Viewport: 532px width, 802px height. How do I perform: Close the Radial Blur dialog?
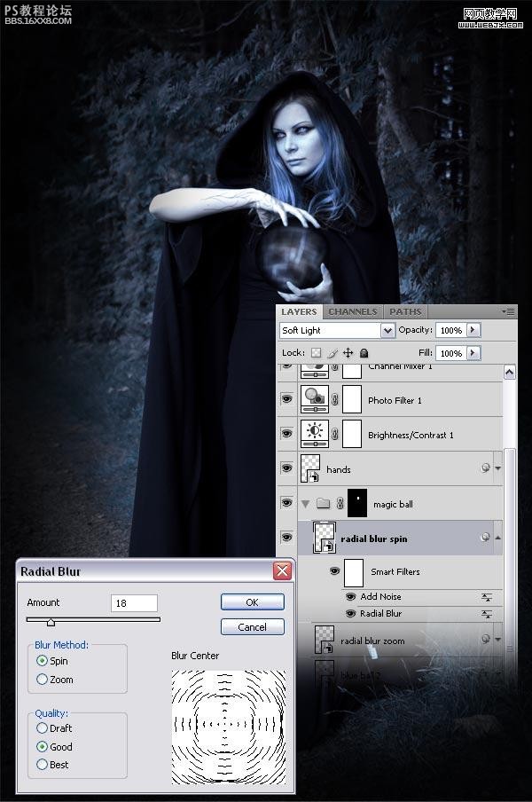(x=282, y=570)
